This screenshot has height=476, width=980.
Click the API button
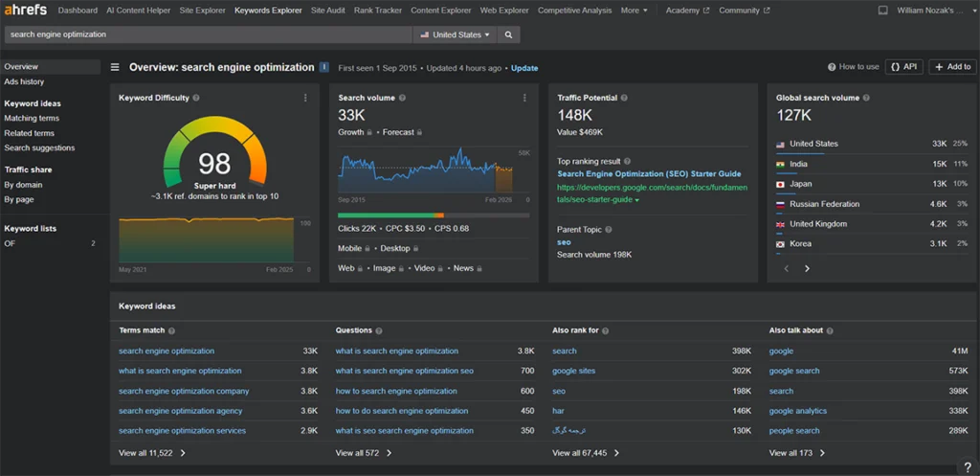pos(903,67)
